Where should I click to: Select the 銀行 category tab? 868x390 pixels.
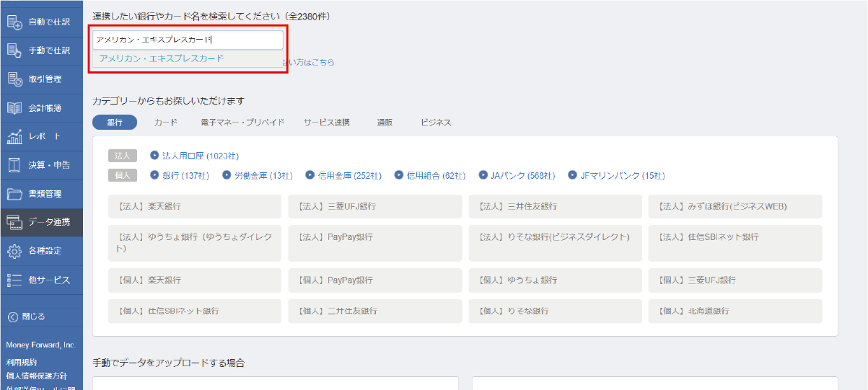pos(115,123)
